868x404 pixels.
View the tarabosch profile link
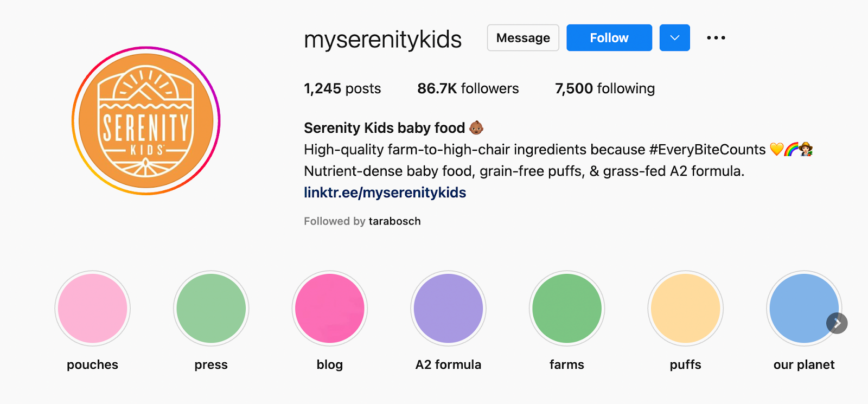point(394,221)
